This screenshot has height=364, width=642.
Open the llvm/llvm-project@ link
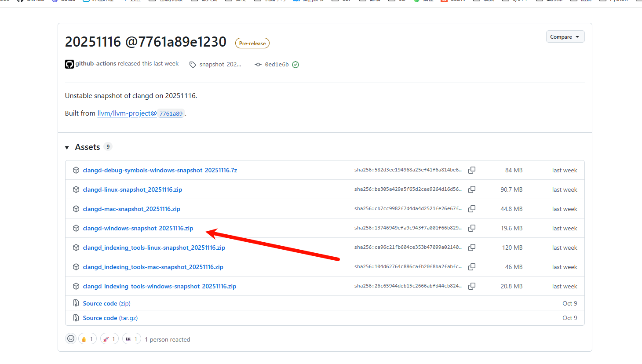click(127, 113)
